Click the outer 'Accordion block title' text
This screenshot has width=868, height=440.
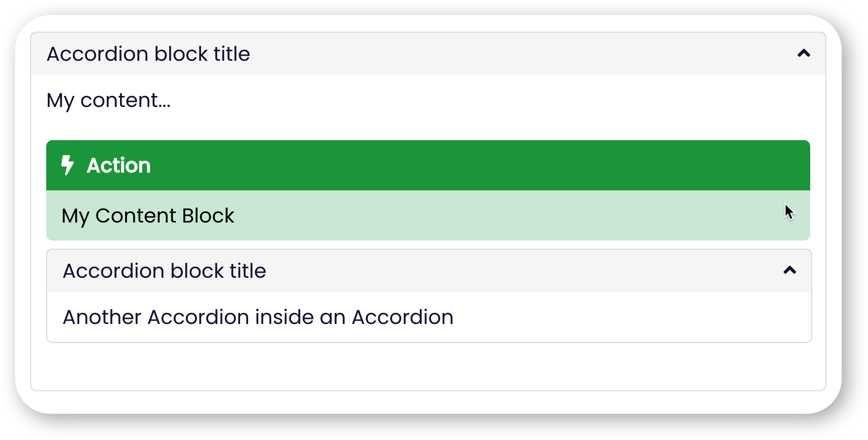pos(148,54)
